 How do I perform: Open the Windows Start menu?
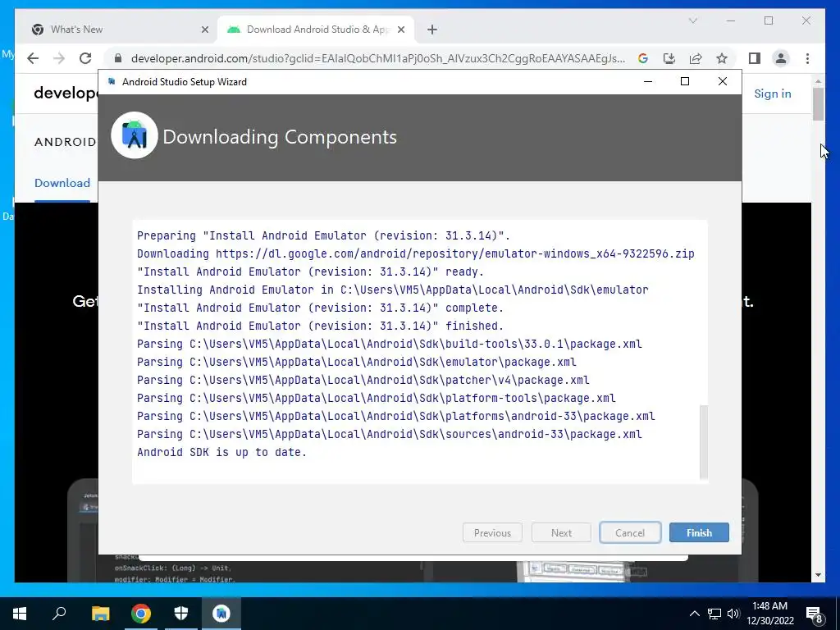pyautogui.click(x=20, y=614)
